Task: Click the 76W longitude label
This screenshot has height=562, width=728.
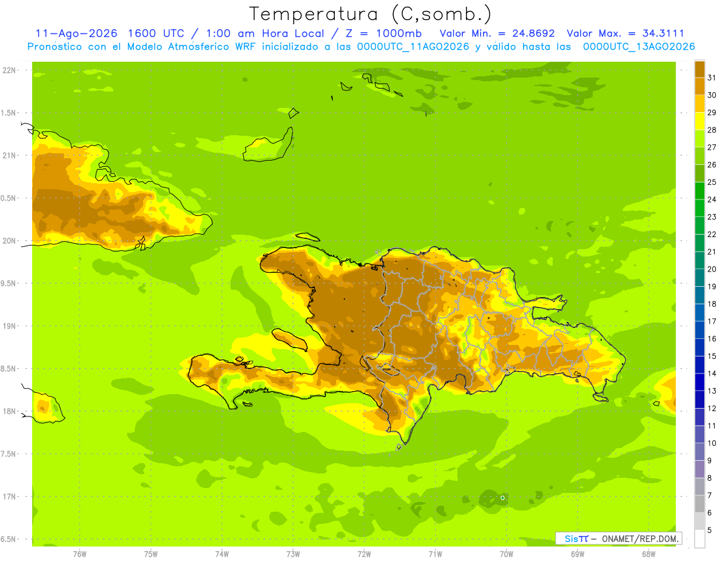Action: pos(79,554)
